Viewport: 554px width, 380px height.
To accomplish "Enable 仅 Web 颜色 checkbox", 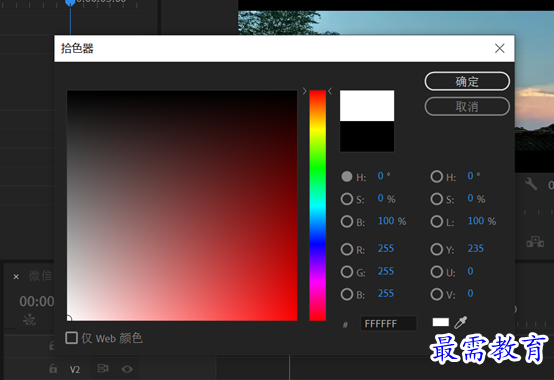I will 71,338.
